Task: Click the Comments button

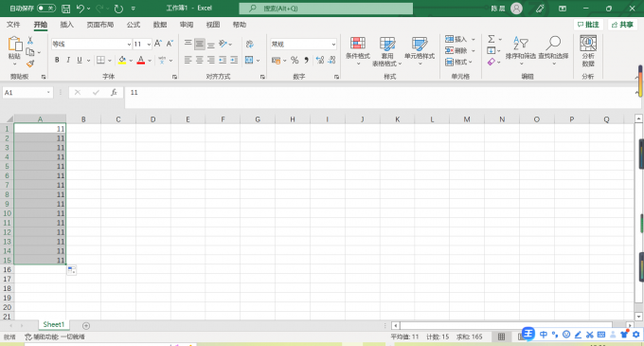Action: tap(588, 25)
